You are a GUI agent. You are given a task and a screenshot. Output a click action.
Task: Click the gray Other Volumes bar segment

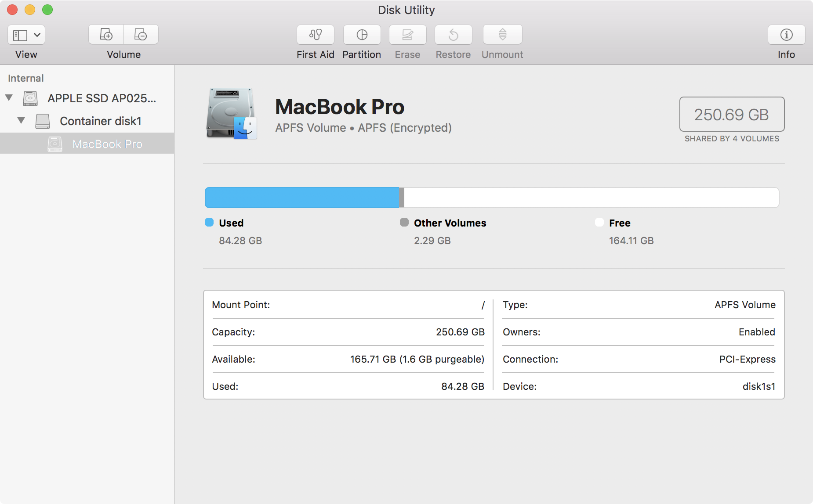pyautogui.click(x=402, y=198)
